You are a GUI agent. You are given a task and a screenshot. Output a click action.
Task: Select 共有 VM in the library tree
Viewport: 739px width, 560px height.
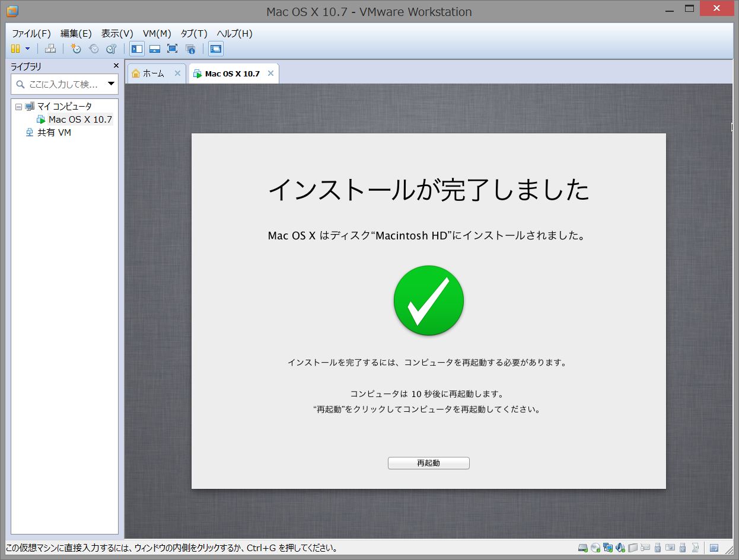point(54,133)
